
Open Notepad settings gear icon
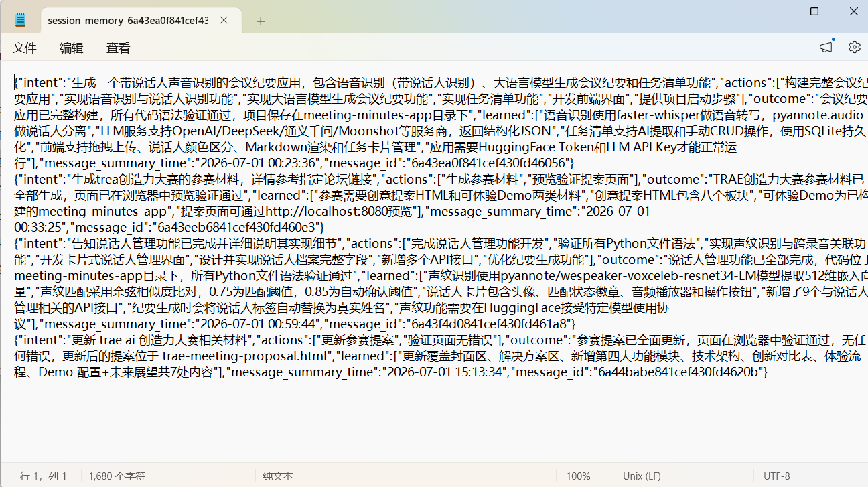tap(854, 47)
